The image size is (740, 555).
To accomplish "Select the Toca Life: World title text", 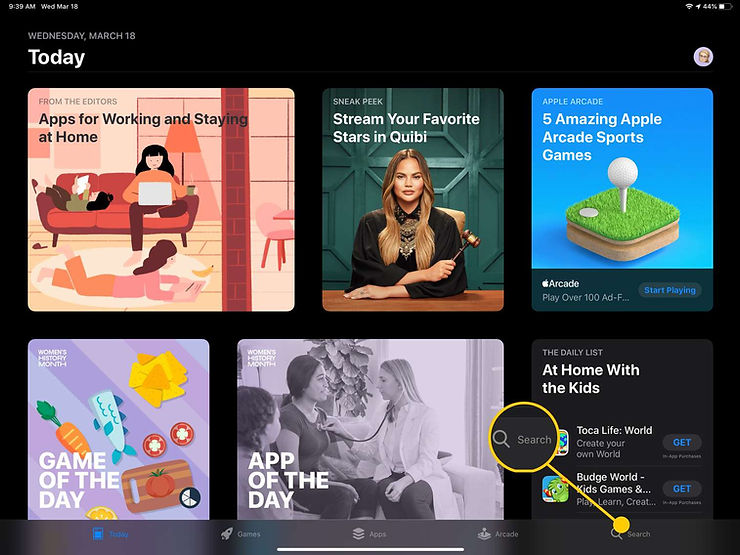I will pos(614,430).
